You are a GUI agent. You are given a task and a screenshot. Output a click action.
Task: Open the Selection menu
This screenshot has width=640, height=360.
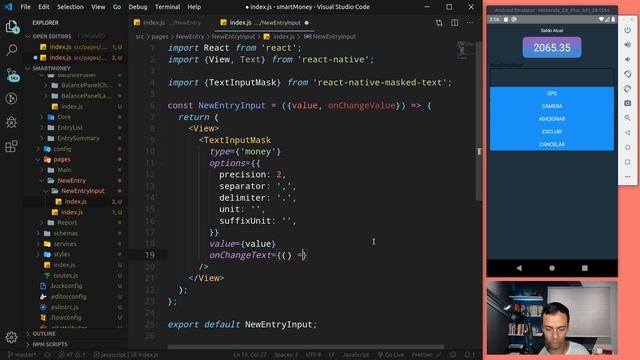[x=70, y=7]
